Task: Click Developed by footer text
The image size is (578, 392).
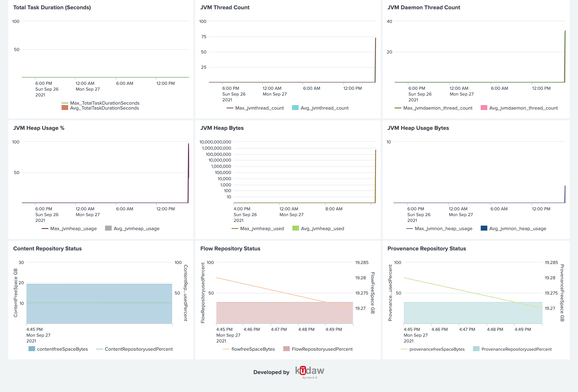Action: [x=271, y=372]
